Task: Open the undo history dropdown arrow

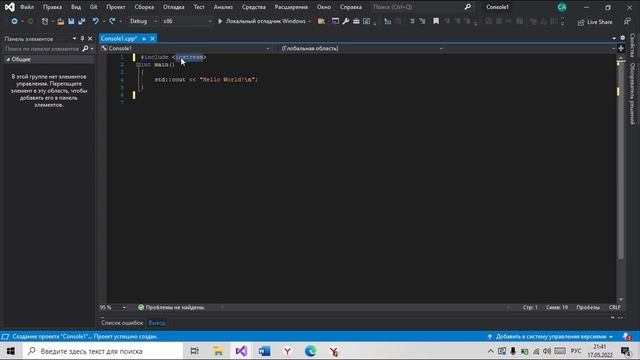Action: click(x=104, y=21)
